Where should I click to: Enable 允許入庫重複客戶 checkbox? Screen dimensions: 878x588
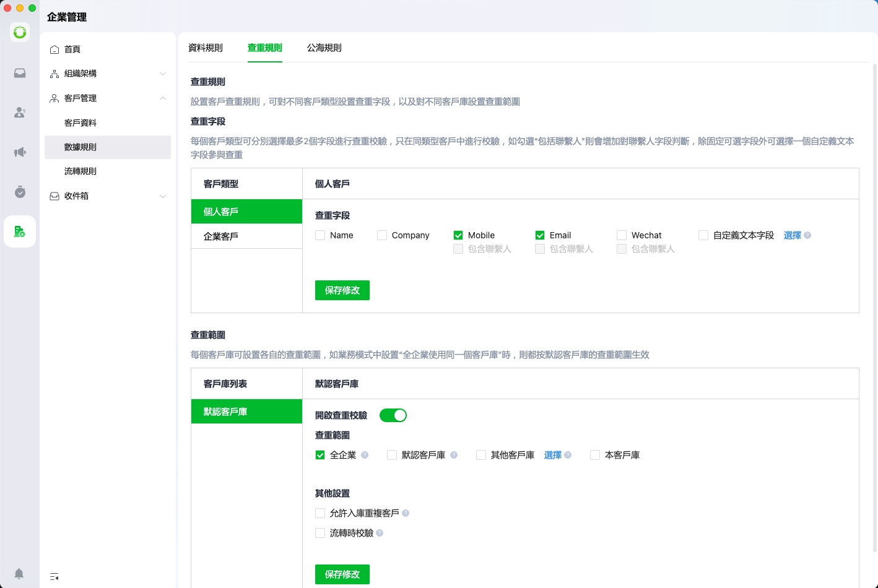click(x=320, y=513)
